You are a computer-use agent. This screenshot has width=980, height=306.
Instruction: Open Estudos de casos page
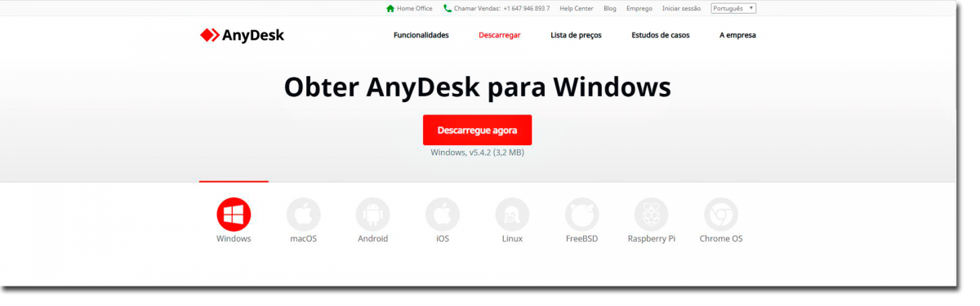(x=661, y=35)
